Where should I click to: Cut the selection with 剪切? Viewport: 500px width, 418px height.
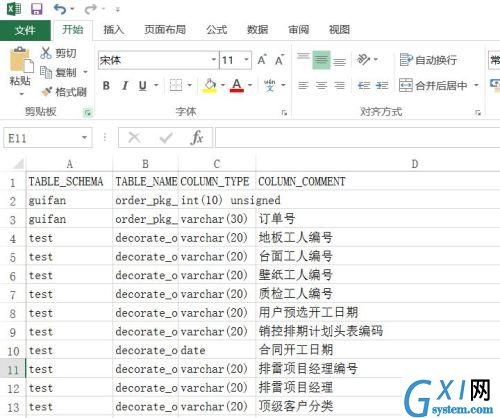pyautogui.click(x=59, y=53)
